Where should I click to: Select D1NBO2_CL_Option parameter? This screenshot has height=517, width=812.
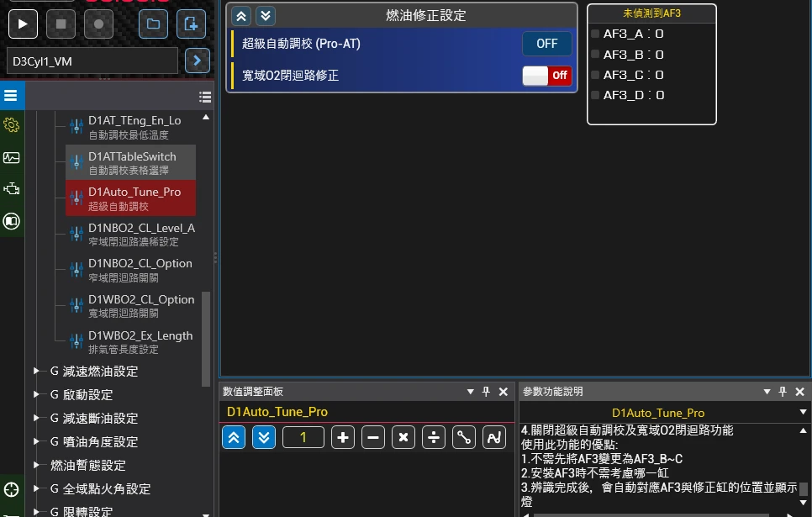coord(131,270)
